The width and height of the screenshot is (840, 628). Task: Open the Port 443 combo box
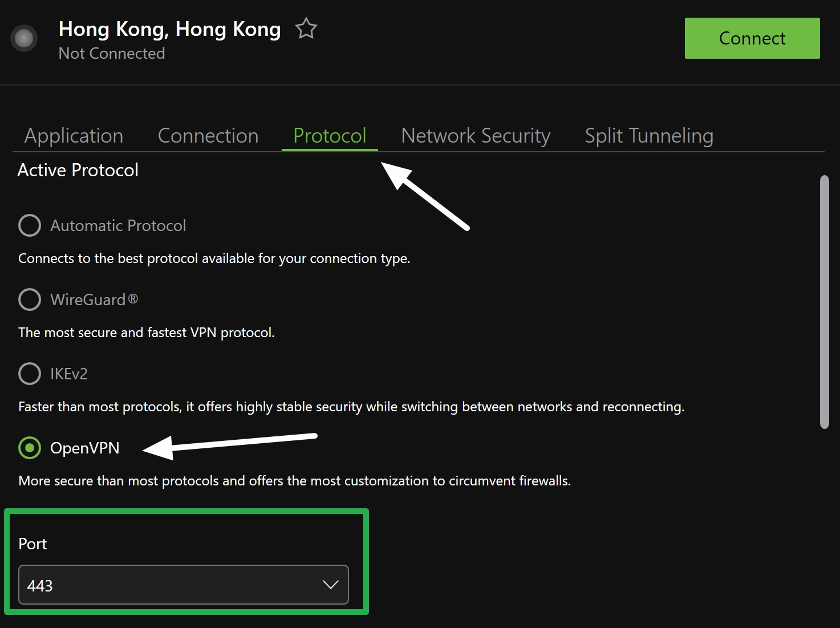[x=171, y=585]
